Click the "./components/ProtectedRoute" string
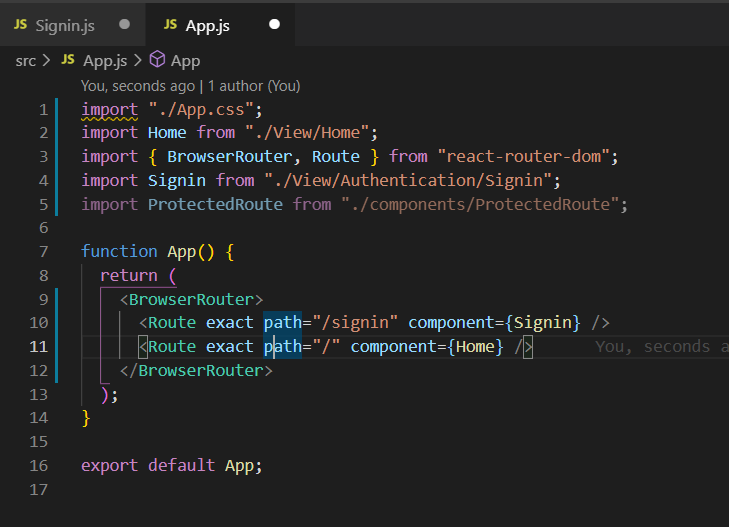This screenshot has height=527, width=729. click(x=480, y=204)
